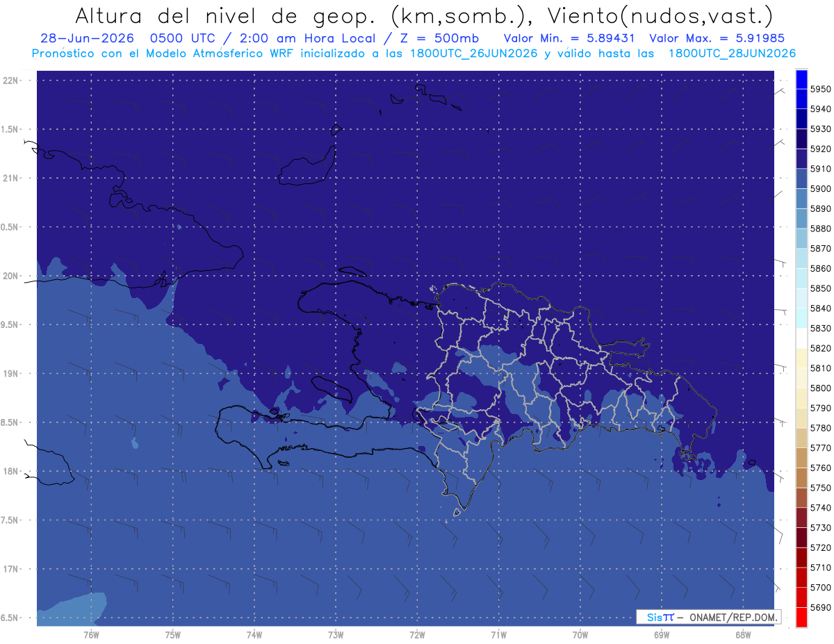Pick legend swatch between 5810 and 5820

point(801,358)
